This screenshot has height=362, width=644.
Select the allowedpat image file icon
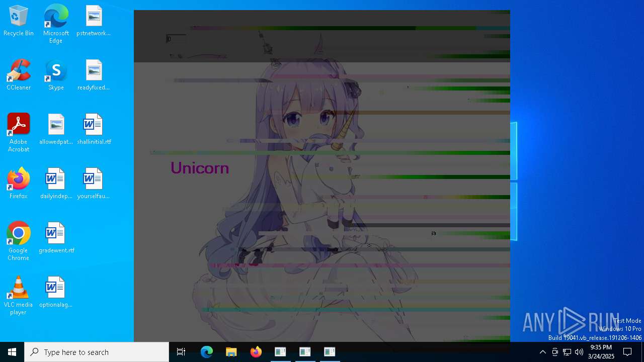[x=56, y=130]
